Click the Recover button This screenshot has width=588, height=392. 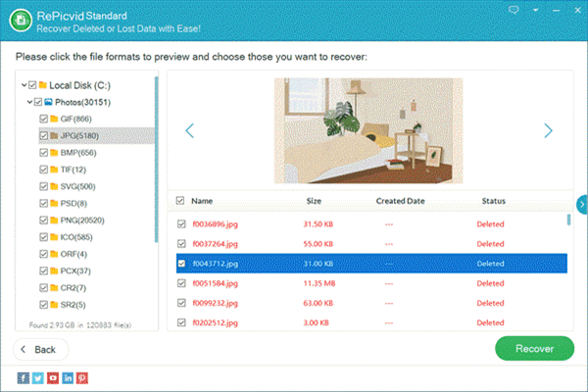tap(534, 349)
